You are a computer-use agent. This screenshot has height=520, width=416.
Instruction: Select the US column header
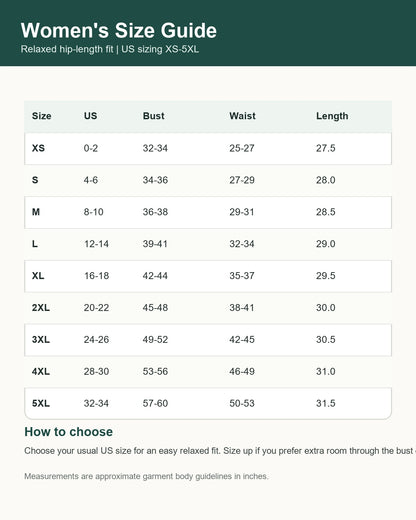click(x=90, y=116)
